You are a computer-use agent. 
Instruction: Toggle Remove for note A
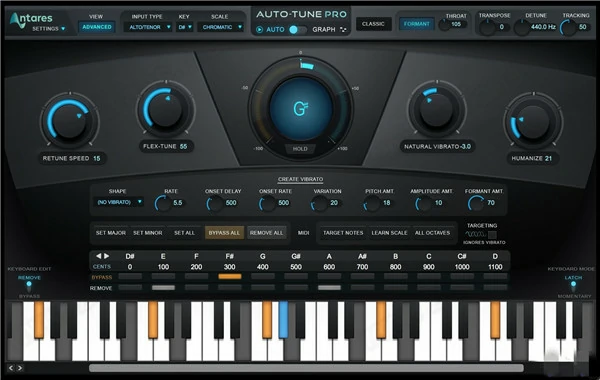click(x=329, y=287)
